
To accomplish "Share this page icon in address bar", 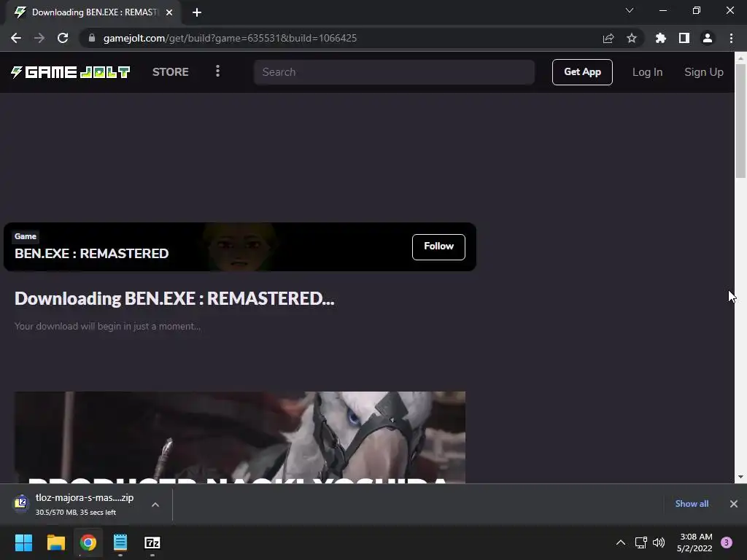I will point(608,38).
